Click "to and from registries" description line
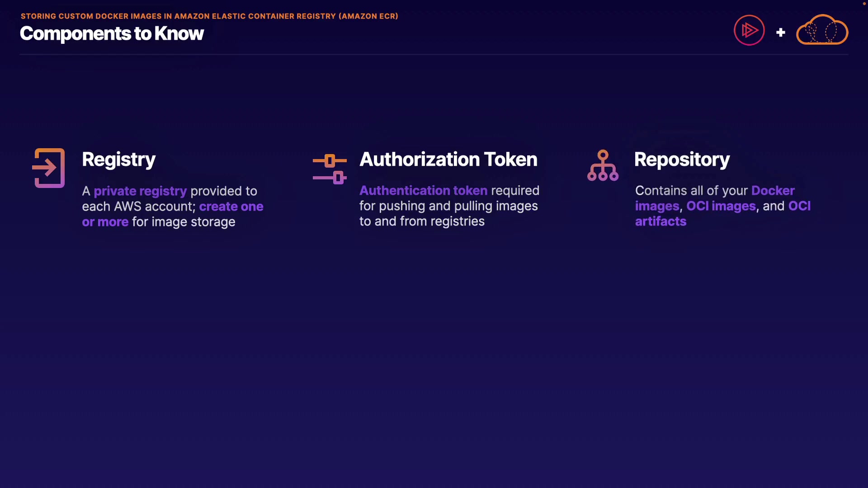Image resolution: width=868 pixels, height=488 pixels. (x=422, y=221)
